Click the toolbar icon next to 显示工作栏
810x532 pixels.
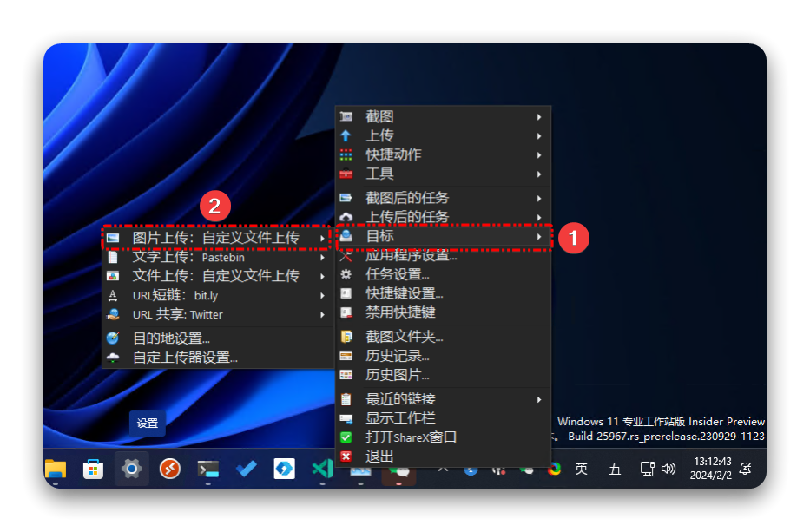coord(346,418)
